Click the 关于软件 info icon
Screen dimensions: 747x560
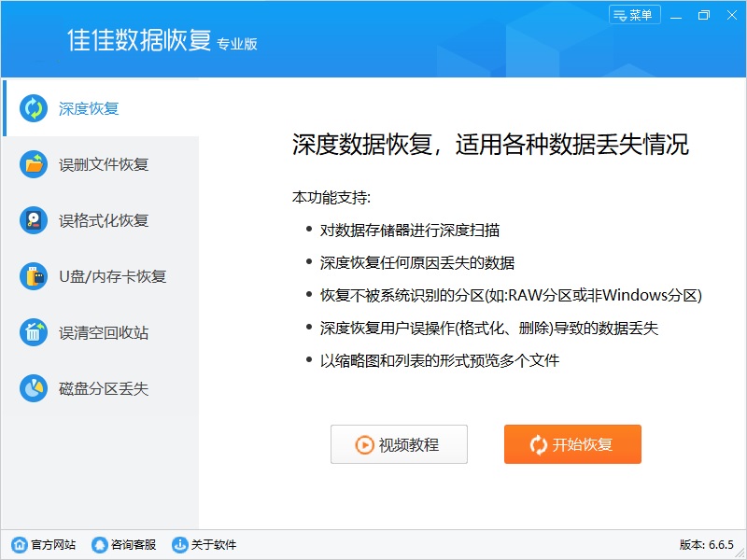tap(178, 544)
